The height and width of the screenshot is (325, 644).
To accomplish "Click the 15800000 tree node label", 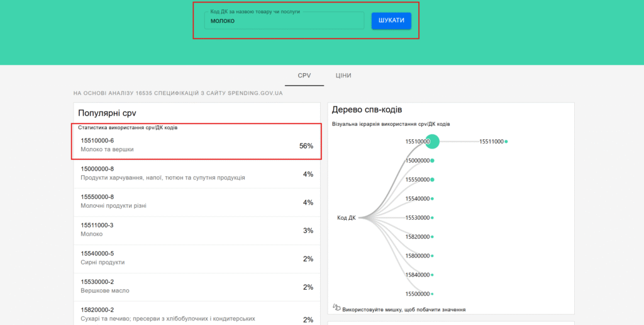I will [417, 256].
